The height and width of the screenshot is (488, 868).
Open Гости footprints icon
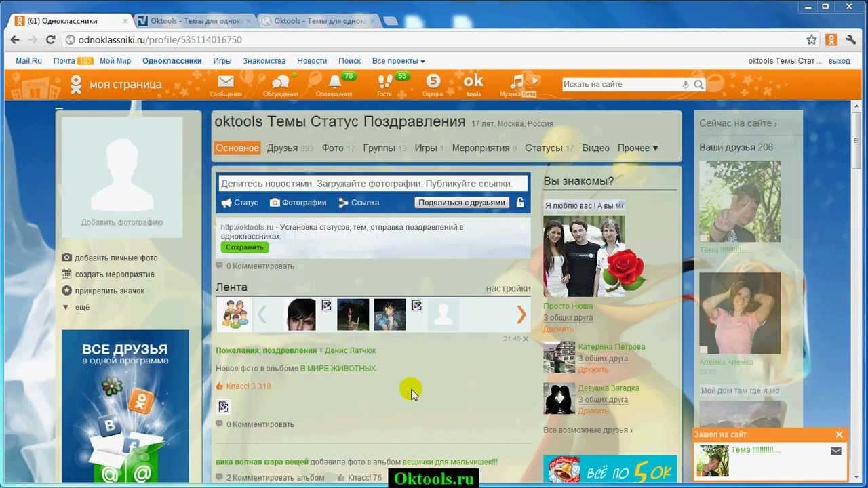point(384,81)
